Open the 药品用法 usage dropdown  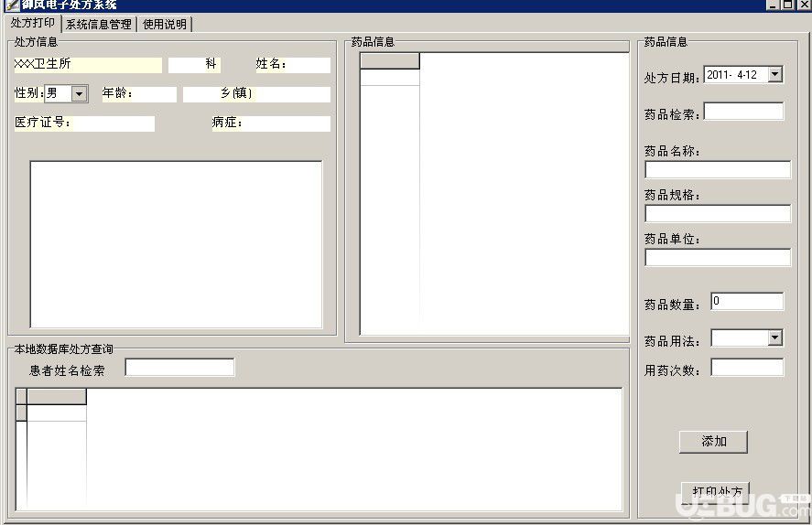point(774,338)
